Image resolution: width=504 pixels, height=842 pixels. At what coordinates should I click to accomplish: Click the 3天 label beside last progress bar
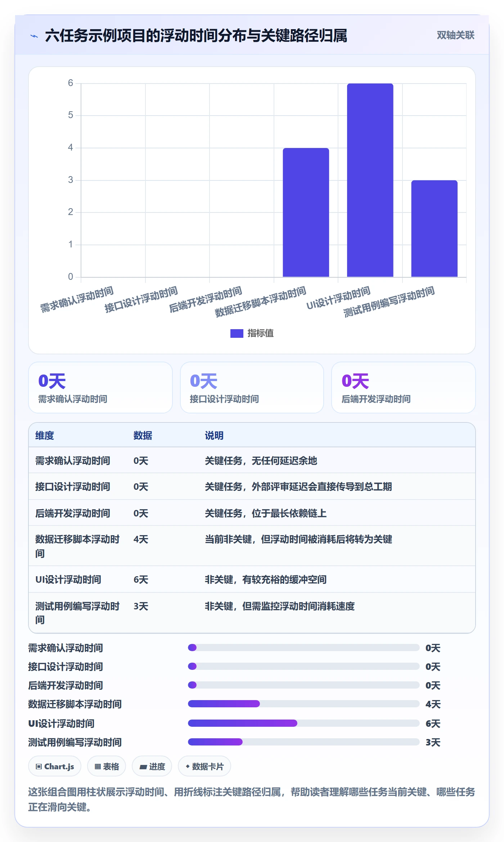click(433, 742)
